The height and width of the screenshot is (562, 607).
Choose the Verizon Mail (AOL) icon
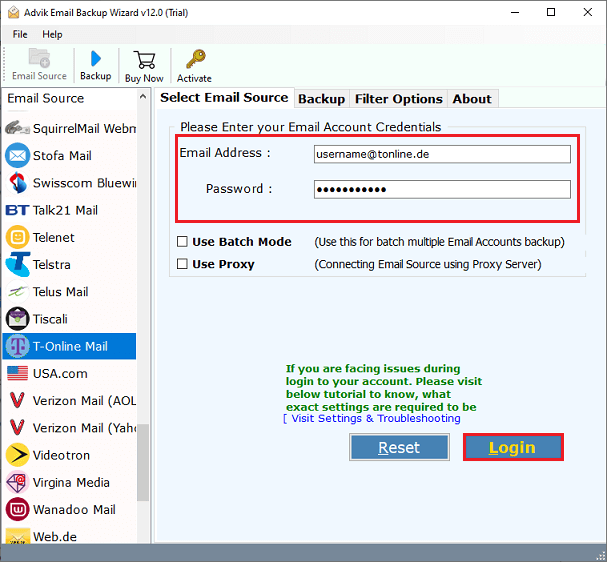(17, 400)
